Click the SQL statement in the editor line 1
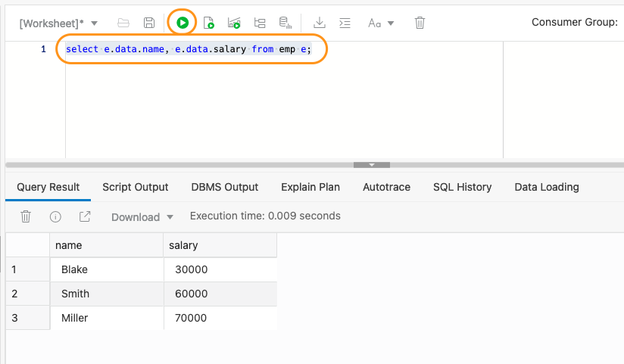 click(188, 49)
